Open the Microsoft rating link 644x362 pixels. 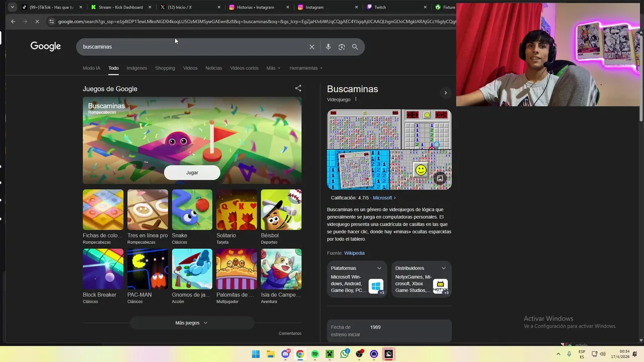pos(384,198)
